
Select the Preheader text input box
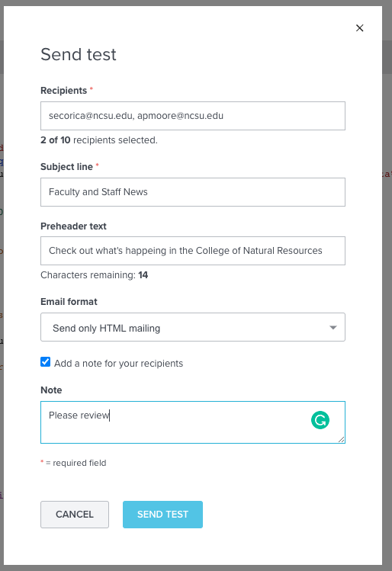click(x=193, y=251)
